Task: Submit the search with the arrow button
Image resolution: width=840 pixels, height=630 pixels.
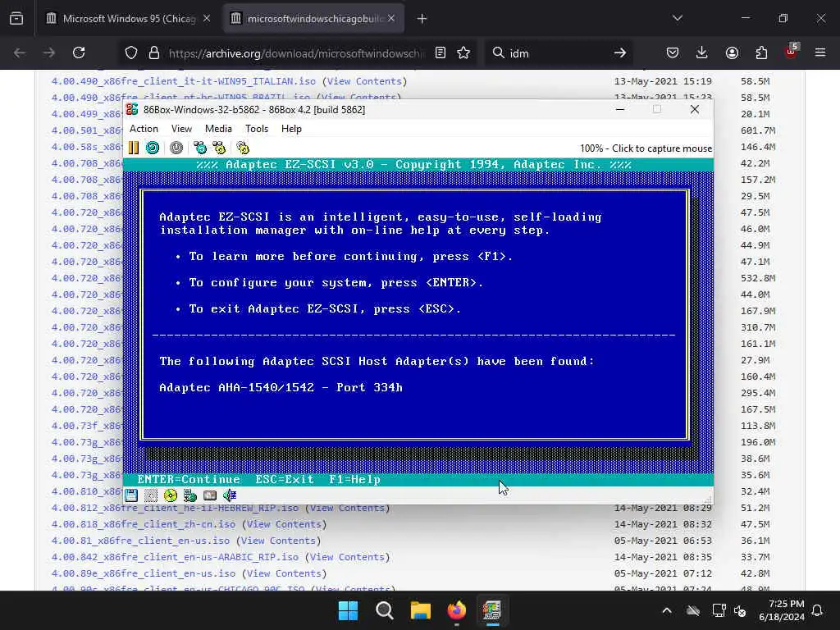Action: click(x=620, y=52)
